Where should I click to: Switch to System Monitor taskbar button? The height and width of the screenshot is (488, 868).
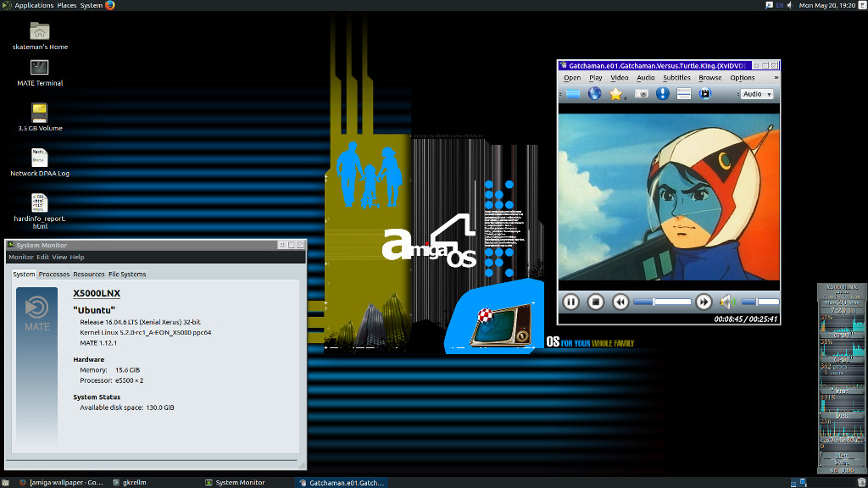click(x=236, y=482)
